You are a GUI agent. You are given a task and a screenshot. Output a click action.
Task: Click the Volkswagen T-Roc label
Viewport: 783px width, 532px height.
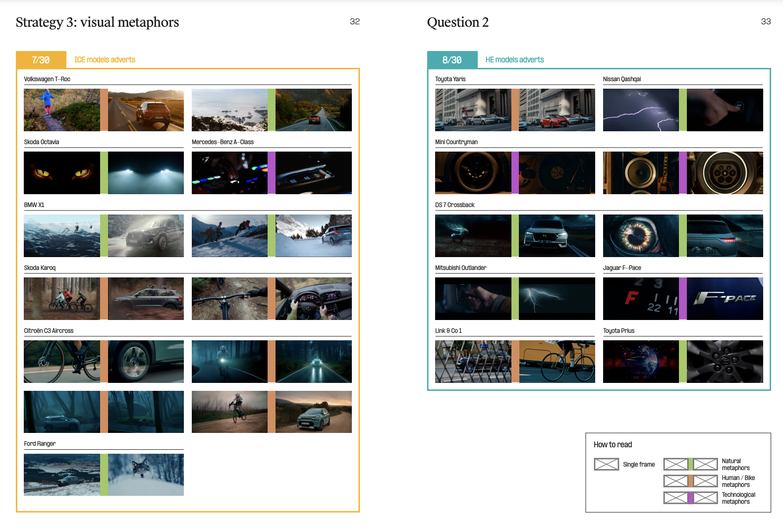point(47,79)
